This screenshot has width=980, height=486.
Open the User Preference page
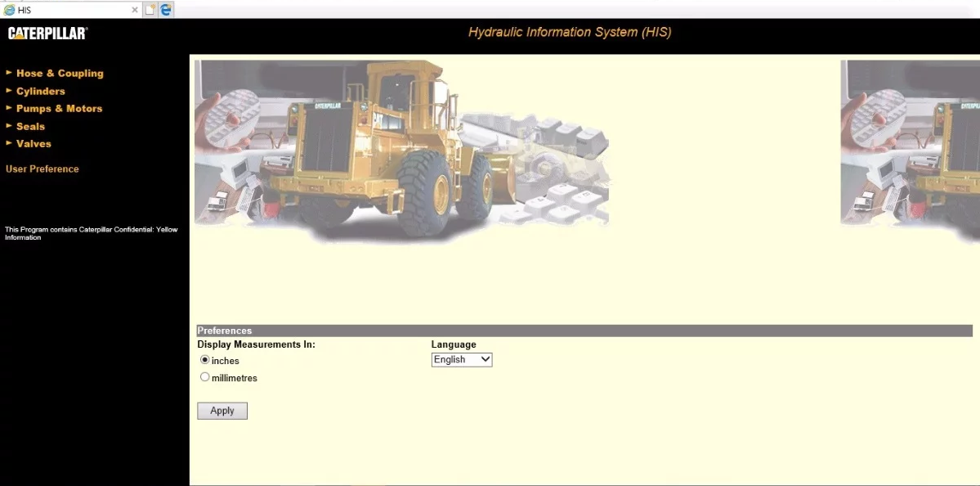coord(42,169)
